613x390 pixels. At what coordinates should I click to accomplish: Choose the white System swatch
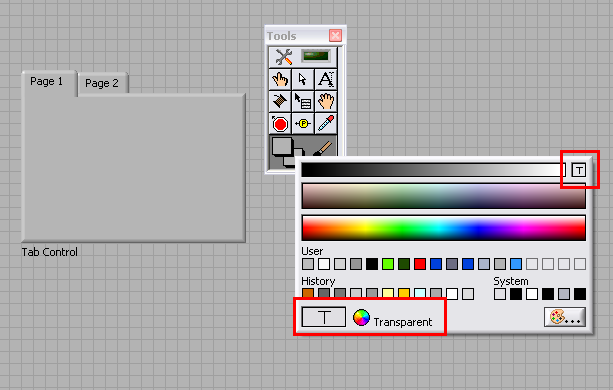532,294
